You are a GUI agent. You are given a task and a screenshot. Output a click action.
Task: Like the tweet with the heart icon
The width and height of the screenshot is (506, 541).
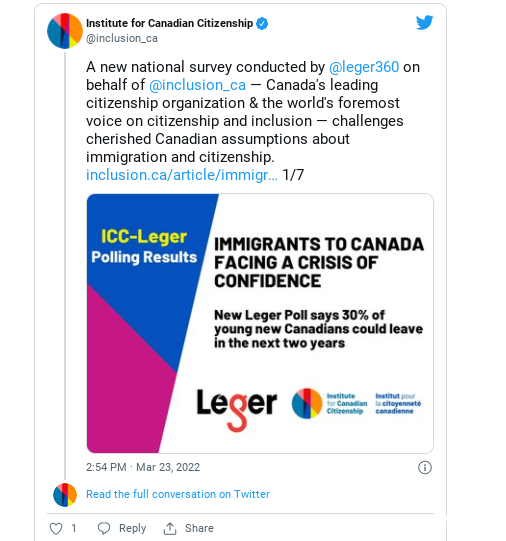coord(56,528)
